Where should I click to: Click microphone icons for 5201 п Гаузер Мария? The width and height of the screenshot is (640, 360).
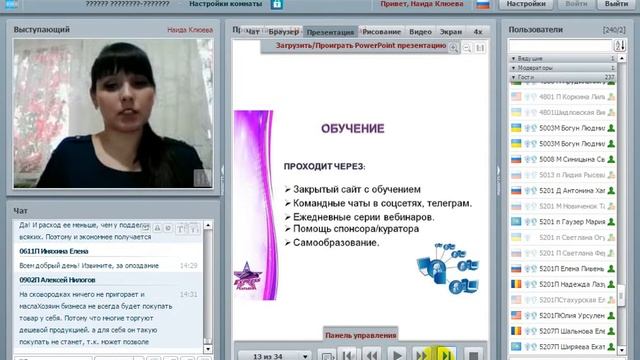tap(531, 222)
